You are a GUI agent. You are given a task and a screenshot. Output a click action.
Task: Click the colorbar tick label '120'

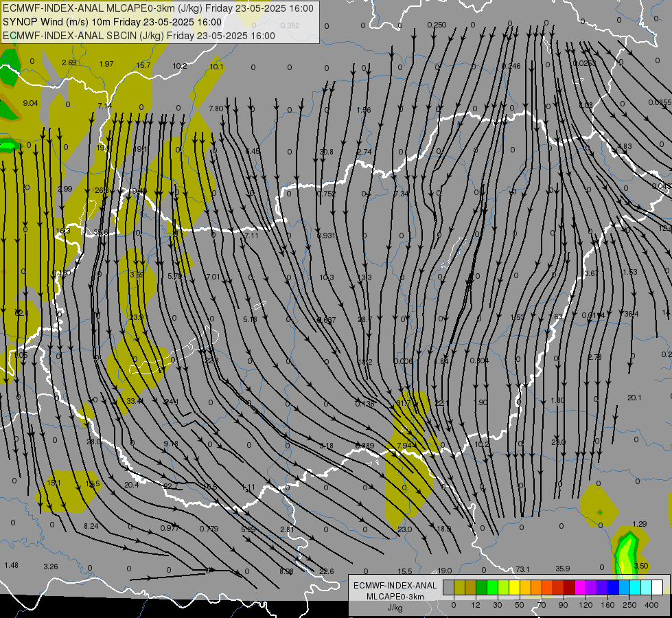(586, 605)
